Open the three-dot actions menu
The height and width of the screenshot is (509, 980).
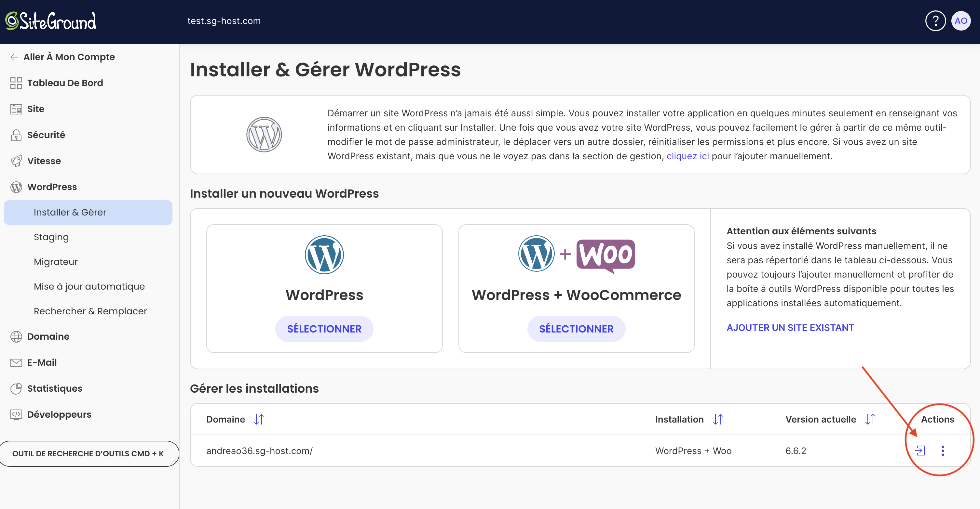pyautogui.click(x=943, y=450)
